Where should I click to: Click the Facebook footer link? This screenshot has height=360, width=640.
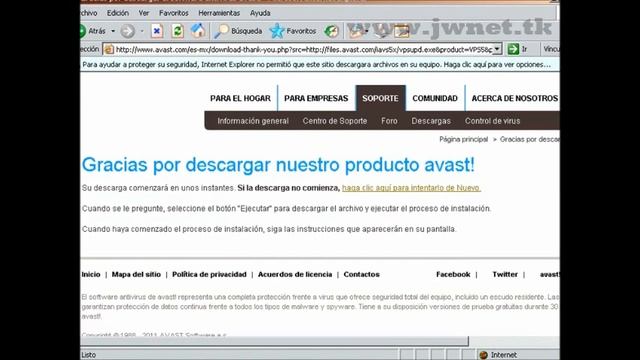click(453, 274)
